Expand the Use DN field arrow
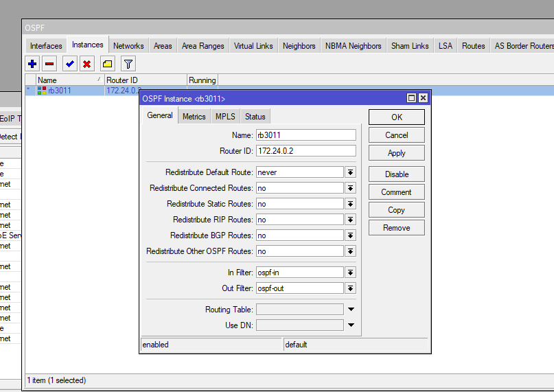The height and width of the screenshot is (392, 554). point(351,325)
